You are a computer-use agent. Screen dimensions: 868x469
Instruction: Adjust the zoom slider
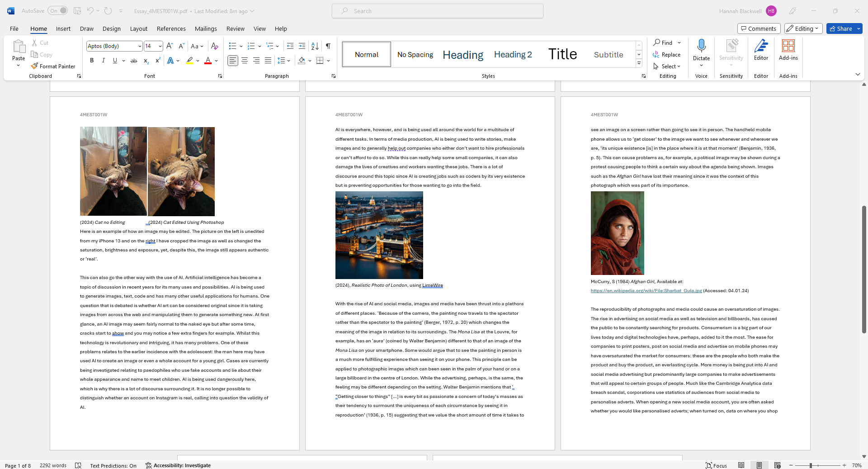tap(811, 465)
